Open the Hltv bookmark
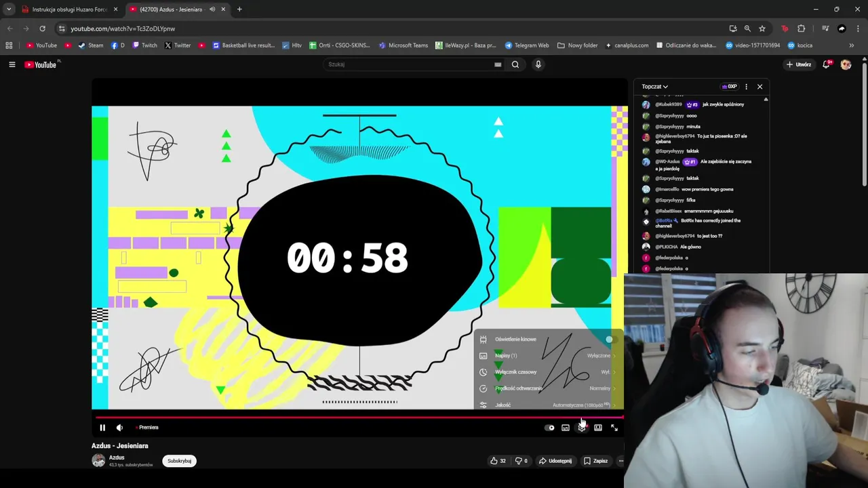 tap(292, 45)
